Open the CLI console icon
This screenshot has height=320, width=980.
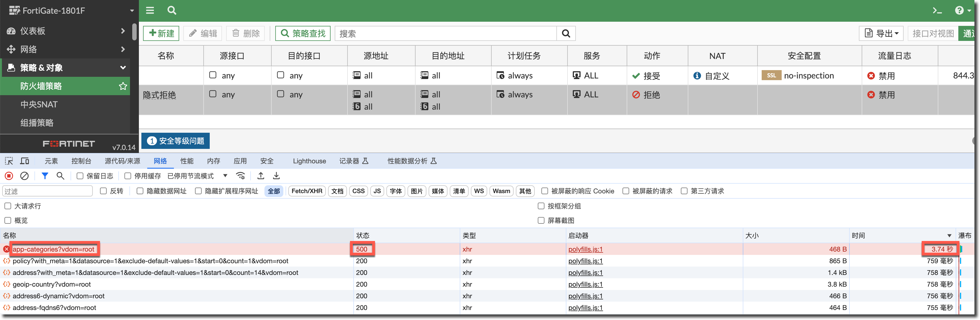[937, 10]
